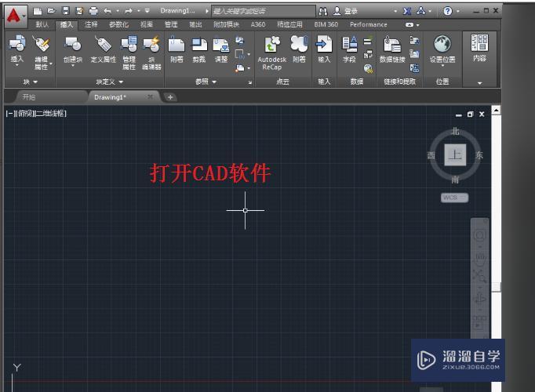
Task: Switch to the 注释 ribbon tab
Action: point(91,24)
